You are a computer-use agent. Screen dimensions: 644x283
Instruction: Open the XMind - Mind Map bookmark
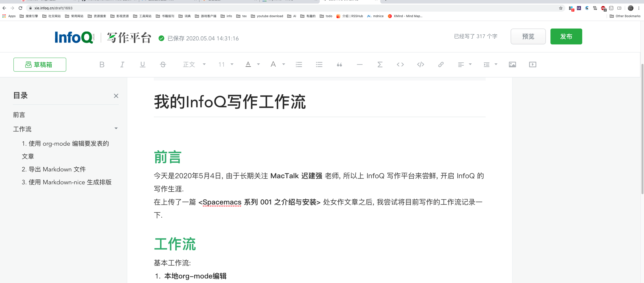coord(405,16)
